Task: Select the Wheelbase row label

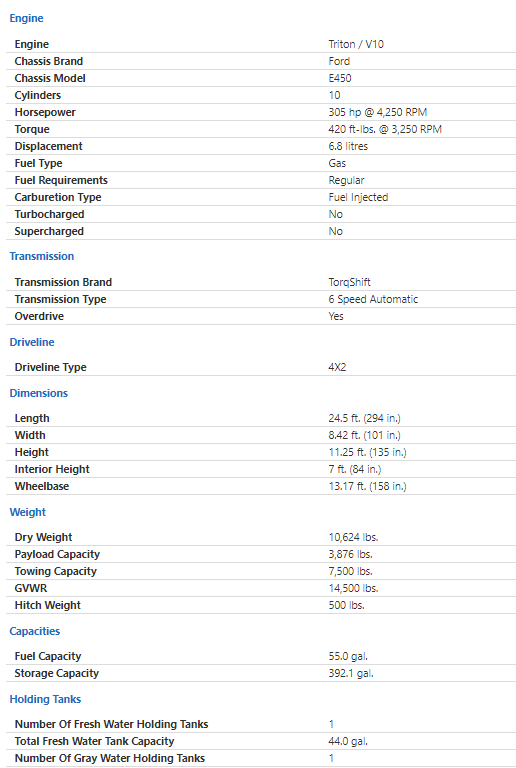Action: [42, 486]
